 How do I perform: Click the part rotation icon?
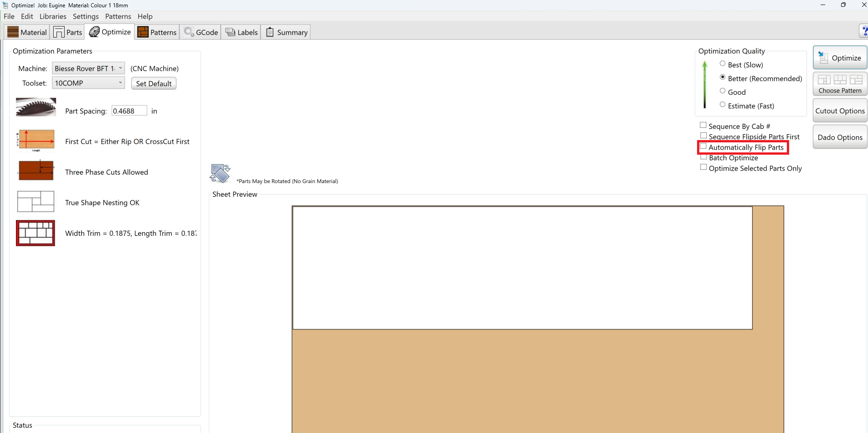pos(220,173)
